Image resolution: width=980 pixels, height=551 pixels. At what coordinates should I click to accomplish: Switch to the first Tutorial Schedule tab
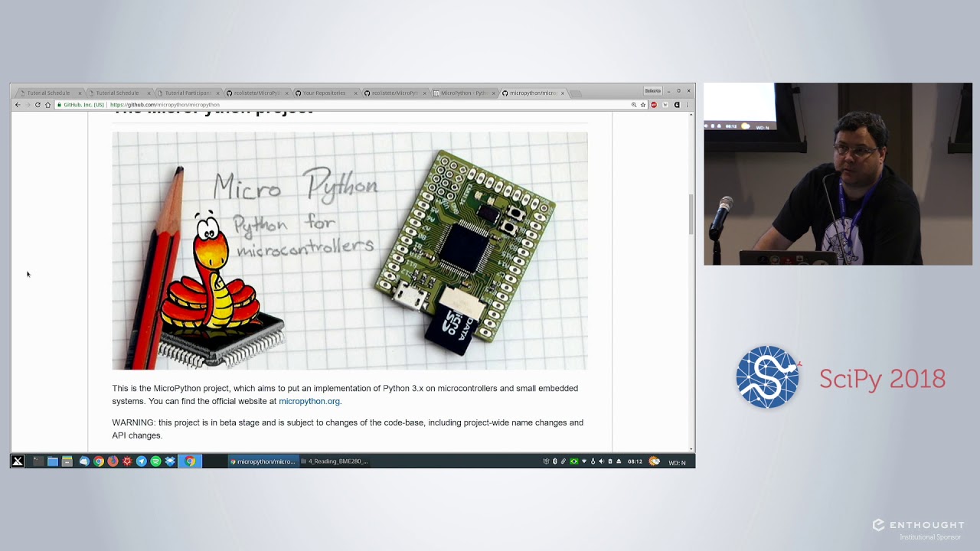(48, 93)
